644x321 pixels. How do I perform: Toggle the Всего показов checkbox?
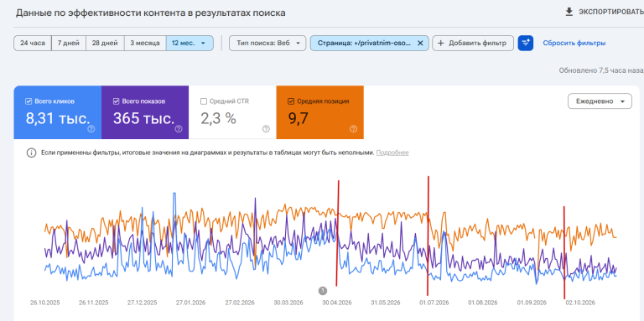[116, 101]
